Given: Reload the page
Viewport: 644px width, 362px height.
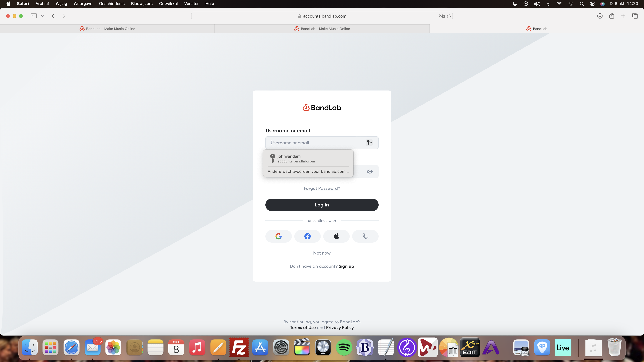Looking at the screenshot, I should [x=449, y=16].
